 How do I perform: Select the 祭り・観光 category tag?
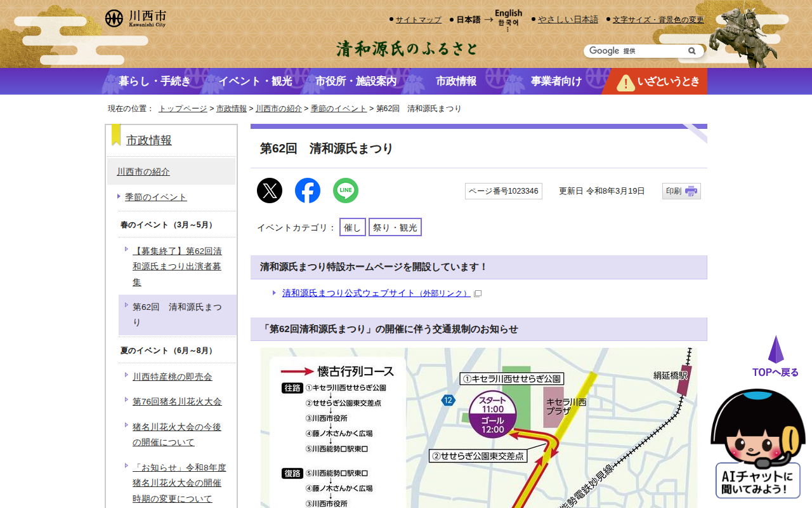(395, 227)
